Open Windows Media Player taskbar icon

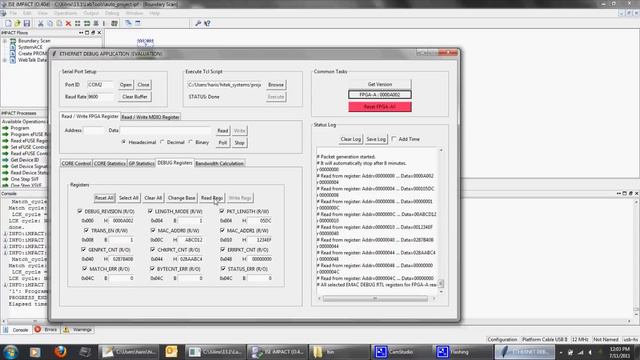pos(35,352)
